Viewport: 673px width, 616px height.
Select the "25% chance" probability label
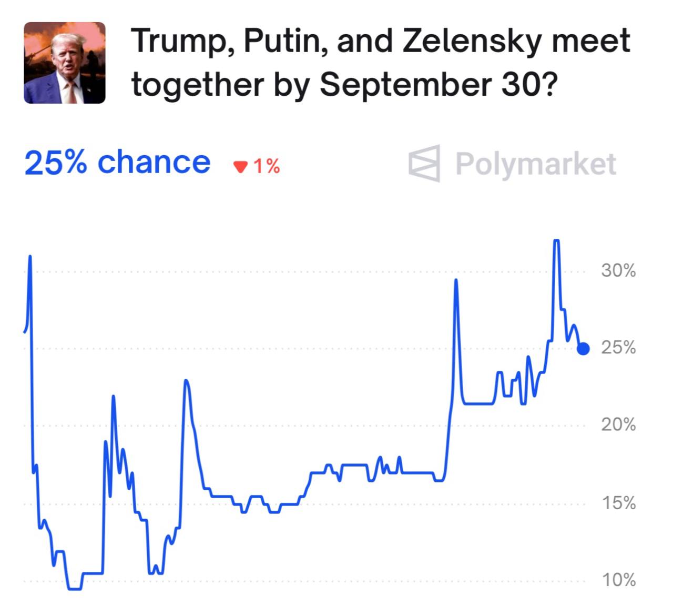click(117, 162)
